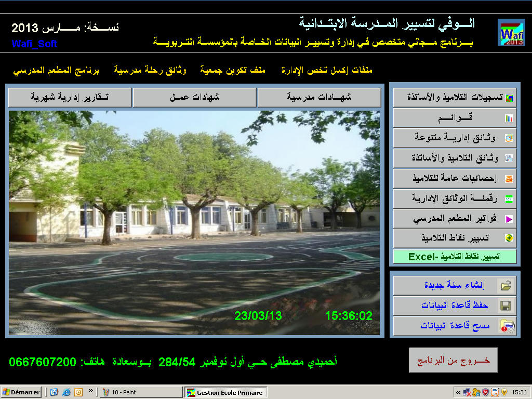Click the orange clock quick launch icon
This screenshot has height=399, width=532.
78,392
